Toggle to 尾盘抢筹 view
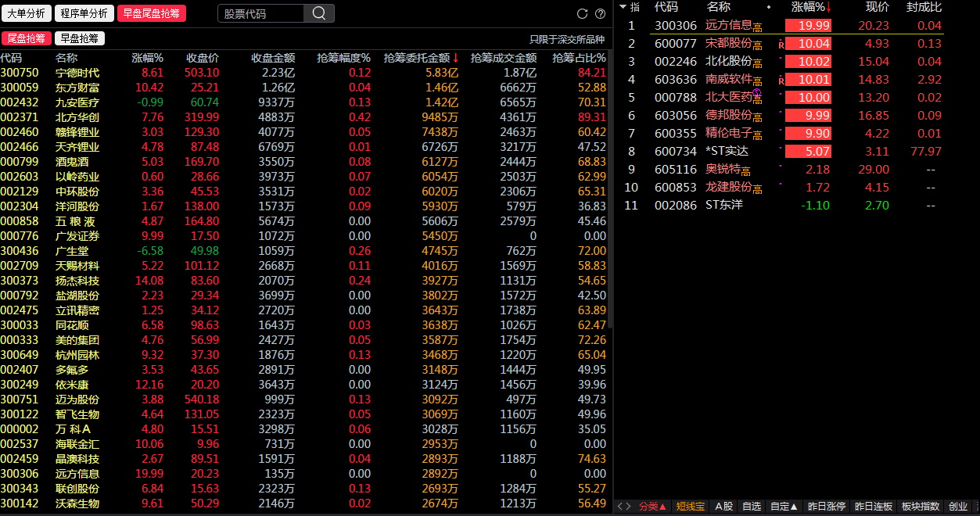Image resolution: width=980 pixels, height=516 pixels. pos(27,37)
